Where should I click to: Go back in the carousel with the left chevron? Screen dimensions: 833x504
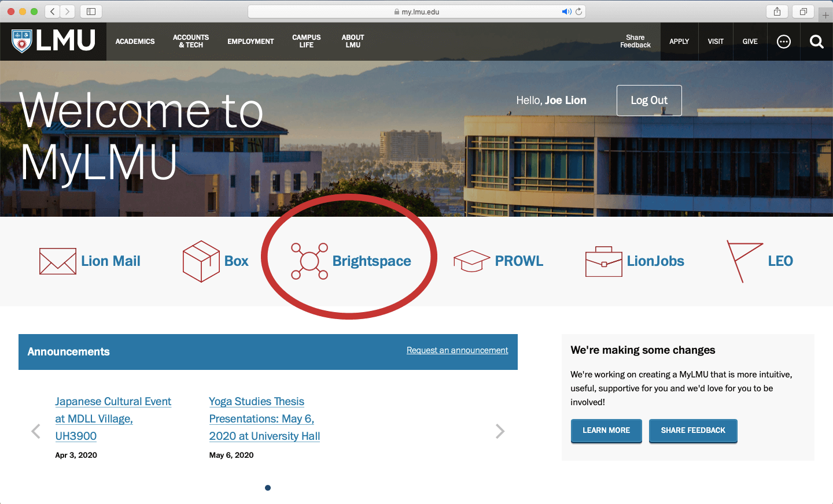point(36,431)
